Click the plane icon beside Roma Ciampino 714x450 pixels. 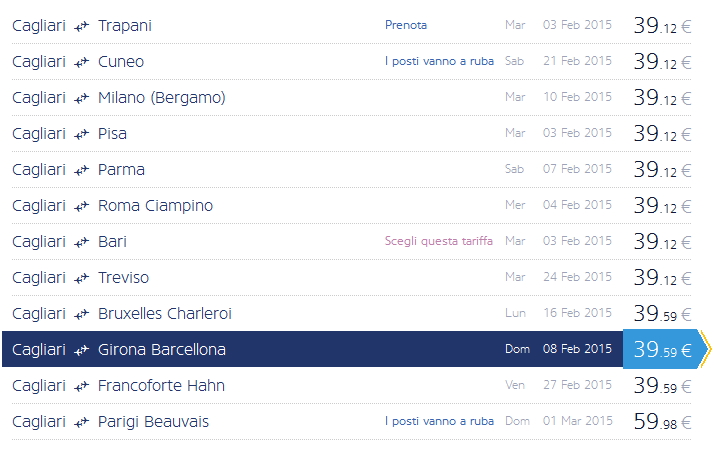coord(82,206)
